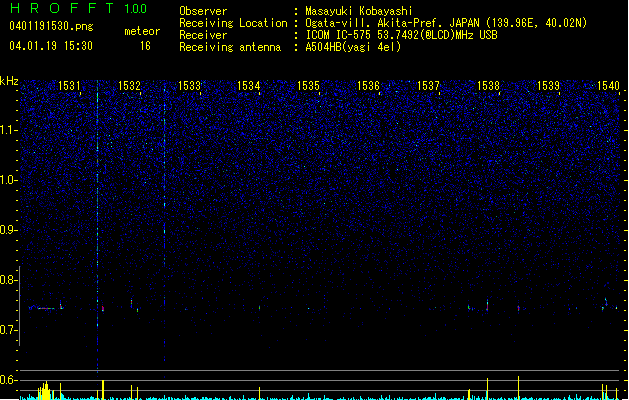
Task: Click the 1531 time axis marker
Action: (69, 86)
